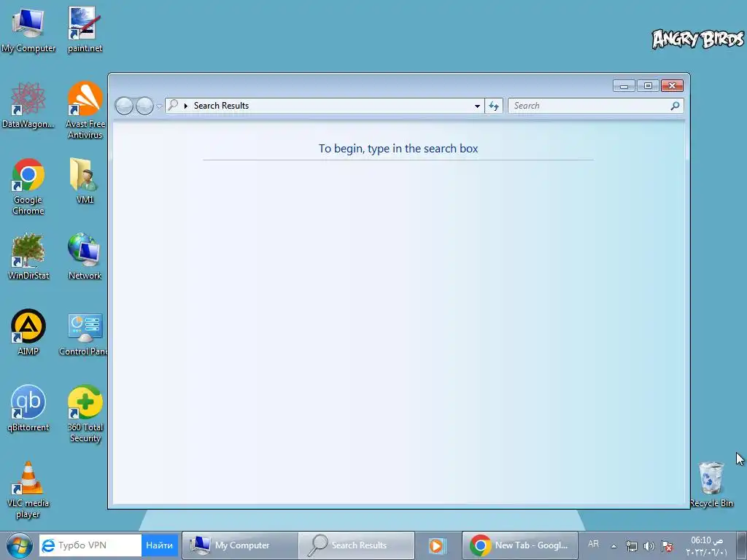Viewport: 747px width, 560px height.
Task: Switch to New Tab Google Chrome taskbar button
Action: click(x=519, y=545)
